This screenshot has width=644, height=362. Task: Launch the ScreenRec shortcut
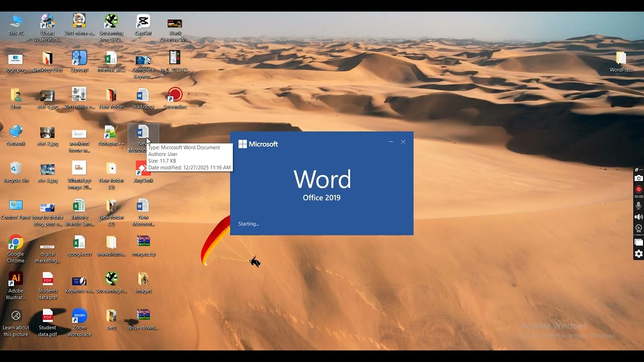click(175, 99)
